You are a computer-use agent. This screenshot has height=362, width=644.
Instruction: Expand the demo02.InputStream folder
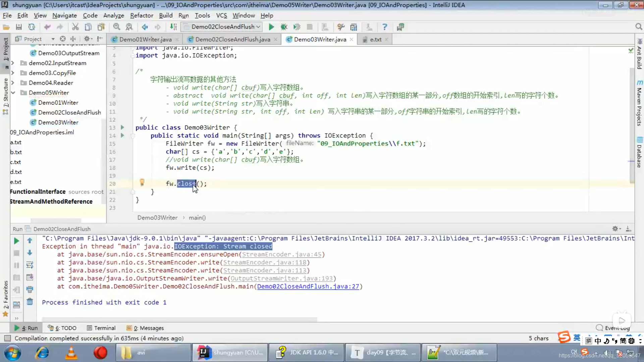pyautogui.click(x=13, y=63)
